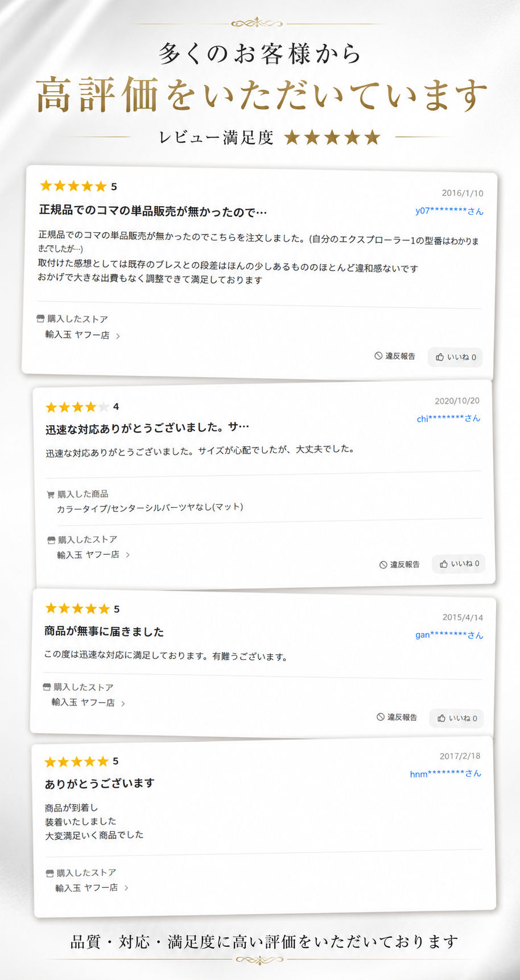Report violation on the 2016/1/10 review
The width and height of the screenshot is (520, 980).
pyautogui.click(x=395, y=356)
